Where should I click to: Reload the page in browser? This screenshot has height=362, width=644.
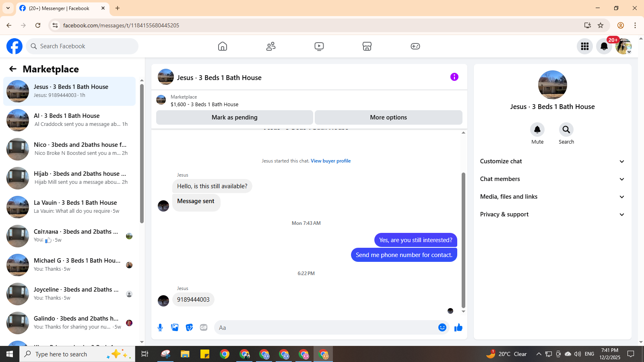38,25
